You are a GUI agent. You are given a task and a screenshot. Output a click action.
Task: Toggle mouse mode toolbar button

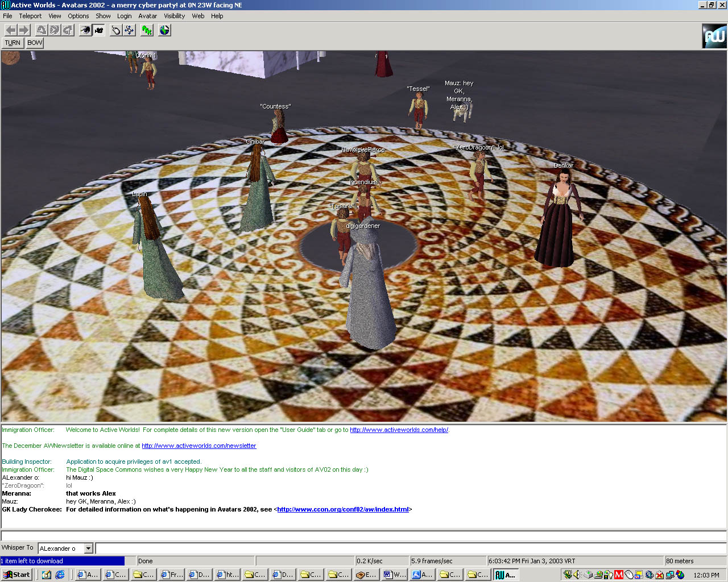(116, 30)
